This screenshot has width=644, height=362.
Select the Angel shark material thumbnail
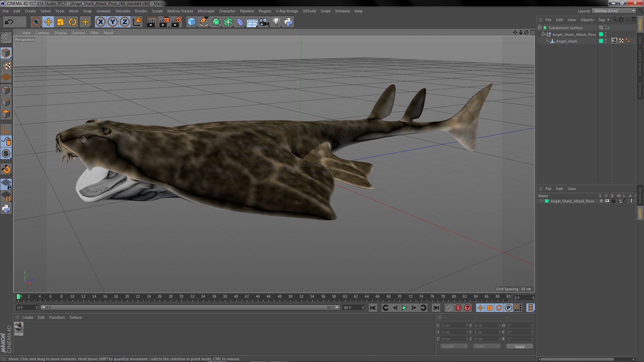[19, 326]
